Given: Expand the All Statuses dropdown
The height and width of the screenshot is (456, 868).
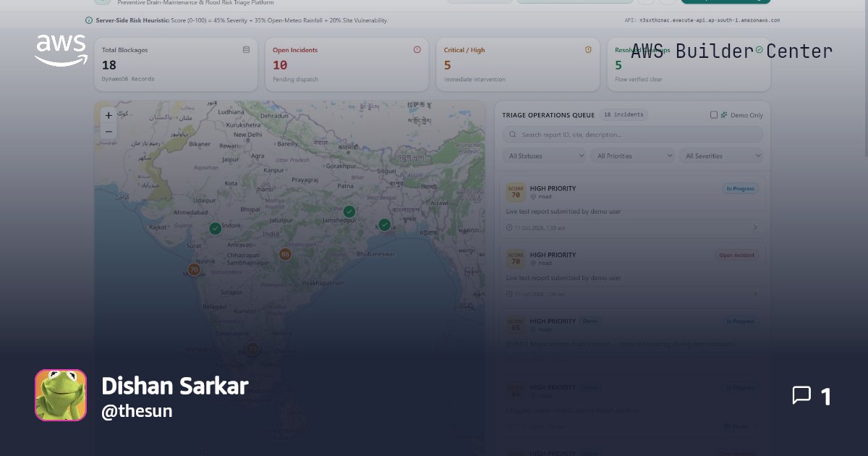Looking at the screenshot, I should [545, 156].
